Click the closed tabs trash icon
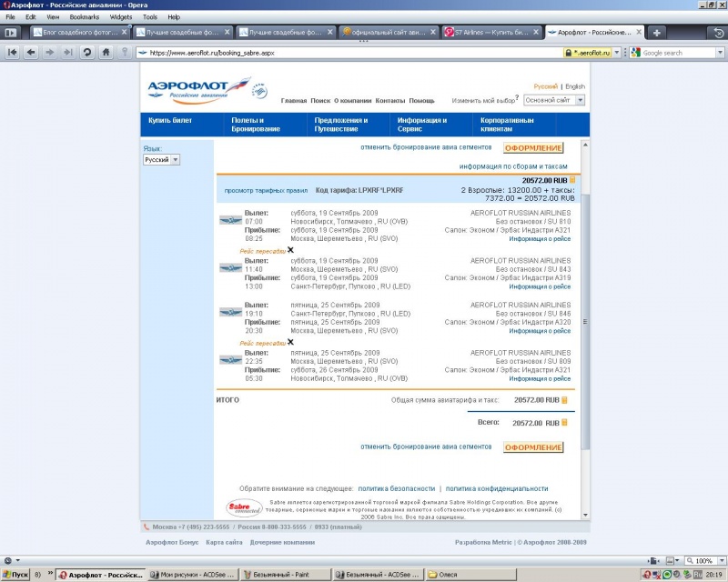Screen dimensions: 728x582 [x=718, y=33]
